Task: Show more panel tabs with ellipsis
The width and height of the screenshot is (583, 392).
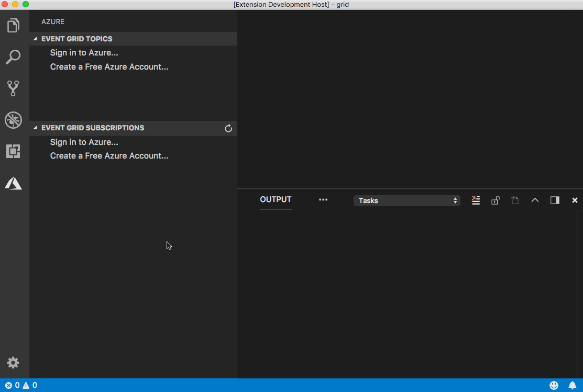Action: 323,199
